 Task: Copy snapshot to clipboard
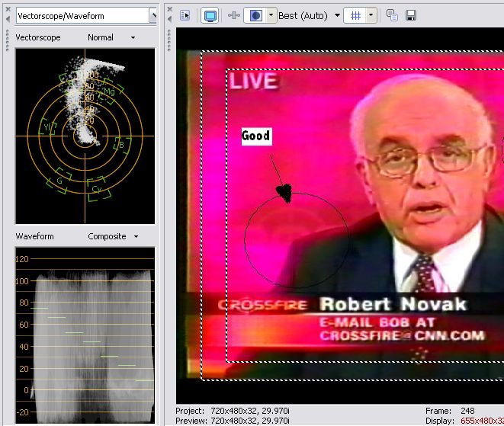pyautogui.click(x=392, y=15)
